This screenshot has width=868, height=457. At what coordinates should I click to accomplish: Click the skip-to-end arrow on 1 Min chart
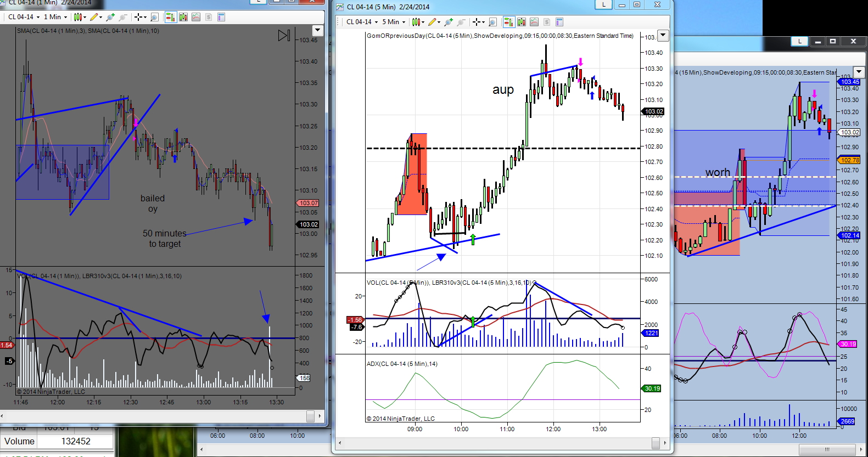(284, 36)
